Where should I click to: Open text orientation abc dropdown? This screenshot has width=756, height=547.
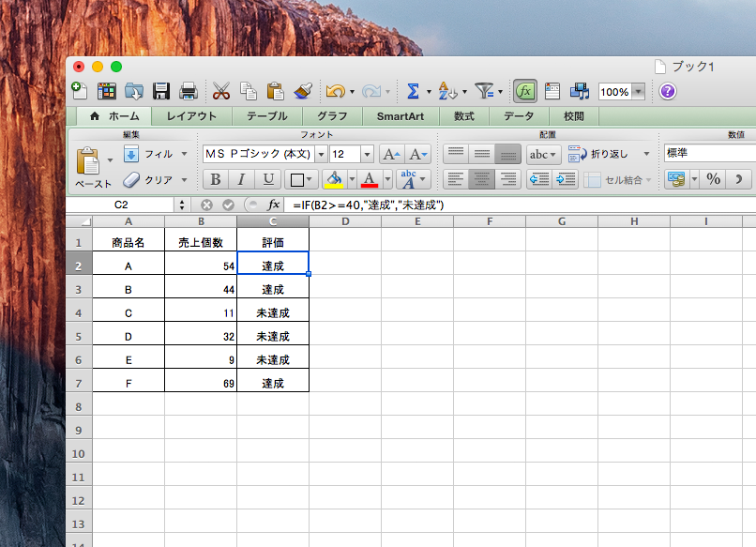pyautogui.click(x=543, y=155)
